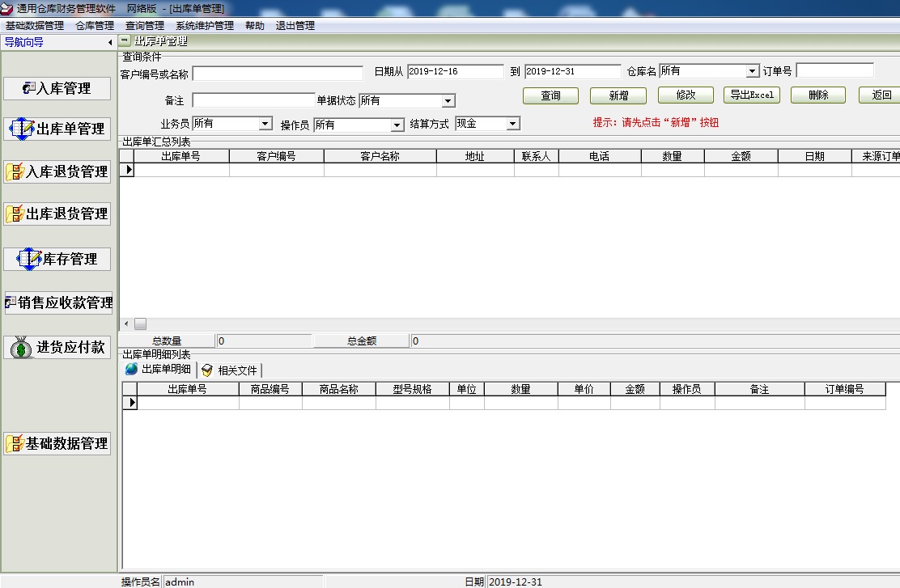
Task: Select 出库单管理 sidebar icon
Action: coord(22,129)
